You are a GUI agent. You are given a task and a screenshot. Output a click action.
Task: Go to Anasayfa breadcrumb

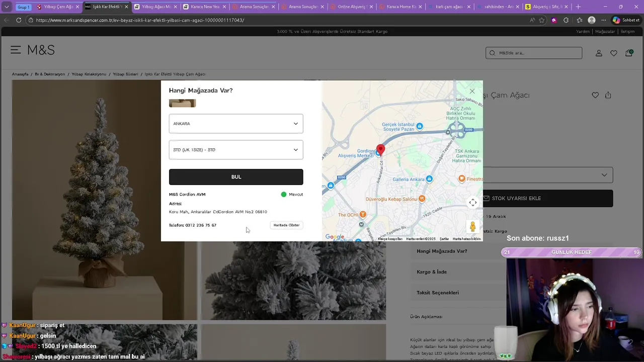click(x=20, y=74)
